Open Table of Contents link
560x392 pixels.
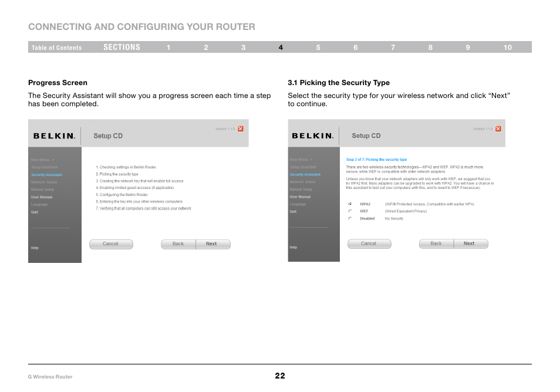[56, 48]
